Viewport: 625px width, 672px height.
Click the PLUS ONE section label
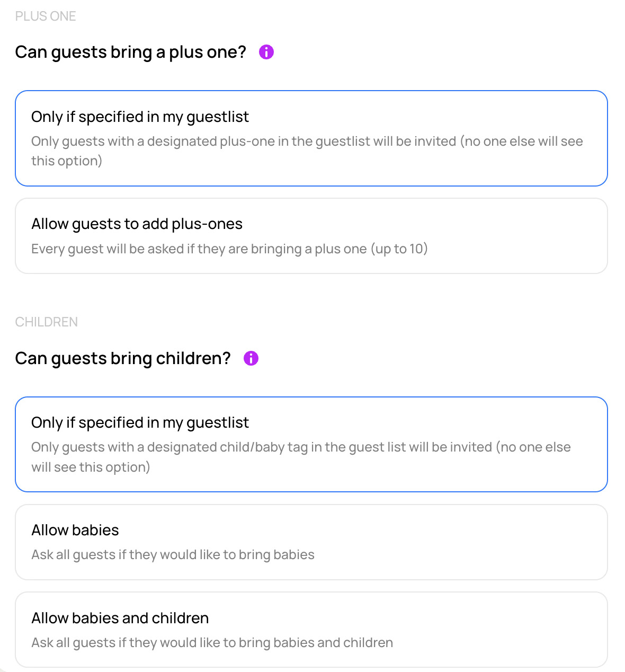coord(46,16)
